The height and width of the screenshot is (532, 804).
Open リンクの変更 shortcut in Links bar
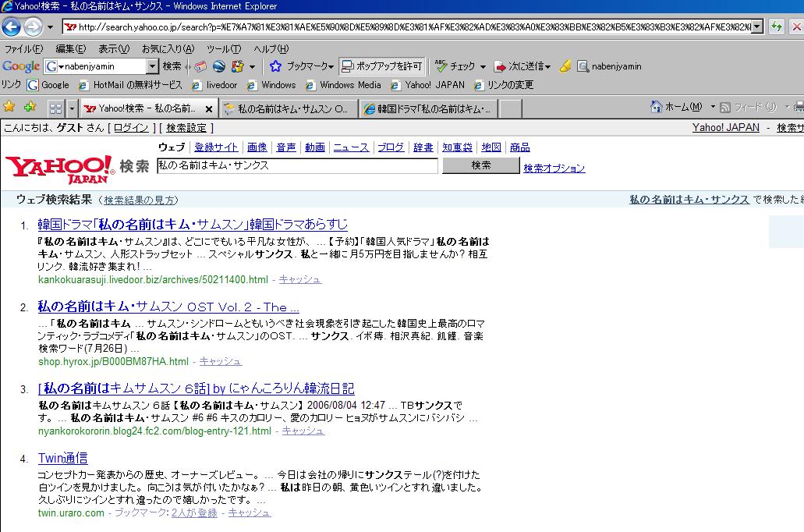tap(504, 85)
